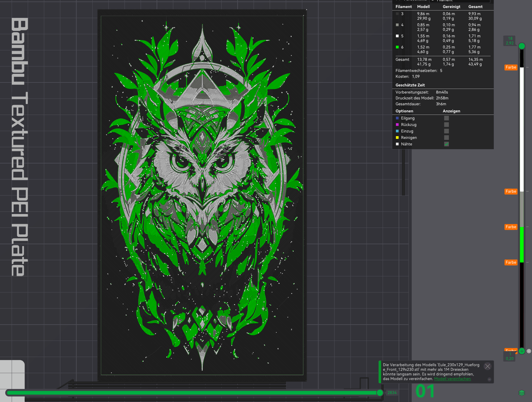Click the plus handle on layer slider
Image resolution: width=532 pixels, height=402 pixels.
point(522,351)
